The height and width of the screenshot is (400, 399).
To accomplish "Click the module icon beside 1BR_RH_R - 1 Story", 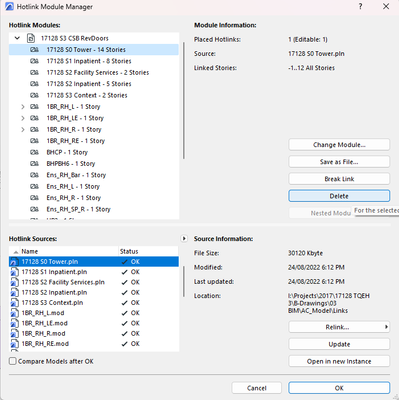I will pyautogui.click(x=34, y=129).
